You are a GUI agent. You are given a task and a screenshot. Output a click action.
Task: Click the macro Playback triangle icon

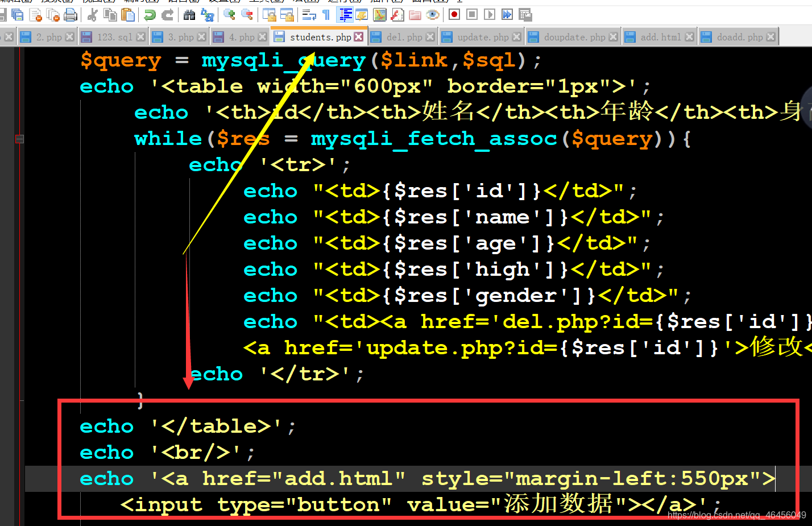pyautogui.click(x=490, y=15)
